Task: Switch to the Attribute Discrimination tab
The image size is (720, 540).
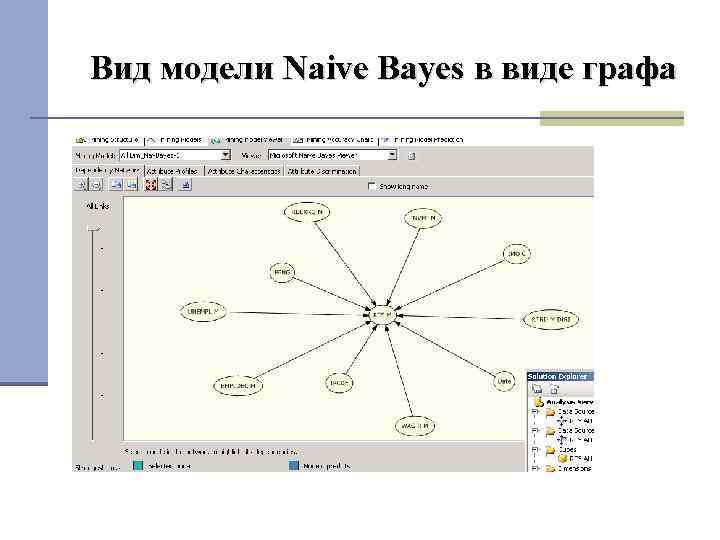Action: [322, 171]
